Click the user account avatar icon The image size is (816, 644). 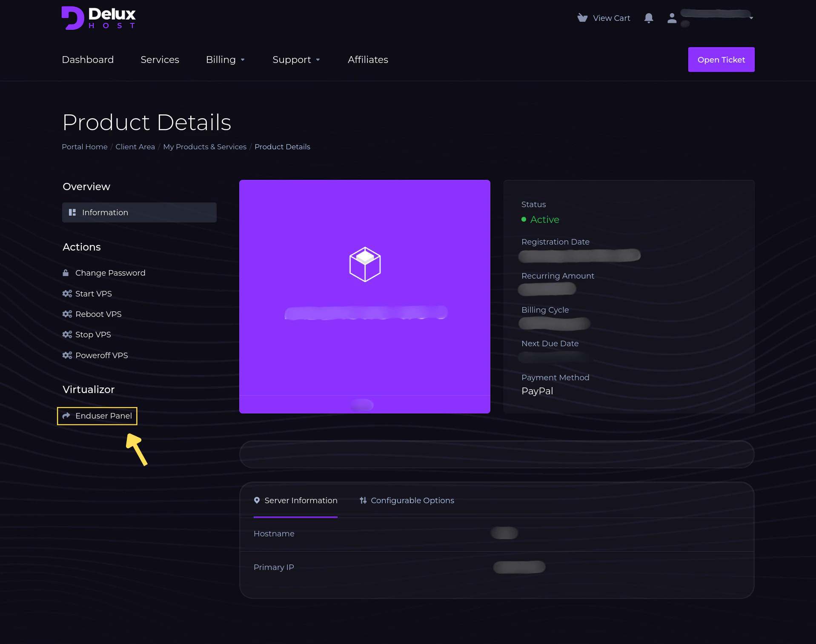click(x=672, y=18)
